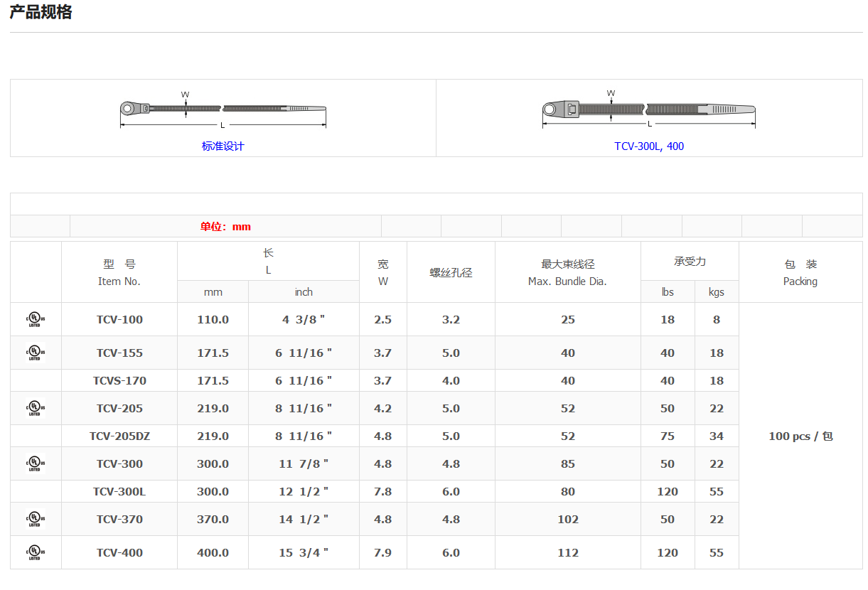The height and width of the screenshot is (590, 868).
Task: Click the 最大束线径 Max. Bundle Dia. header
Action: point(567,272)
